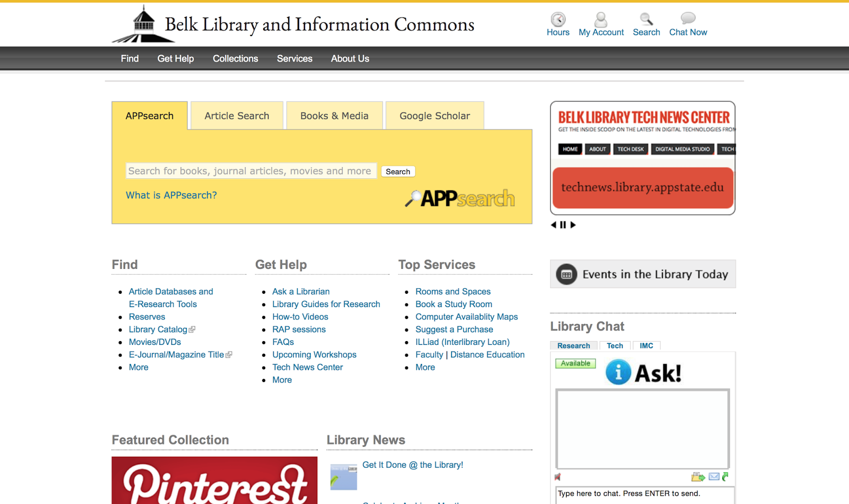The height and width of the screenshot is (504, 849).
Task: Click the Search button next to the search box
Action: (398, 171)
